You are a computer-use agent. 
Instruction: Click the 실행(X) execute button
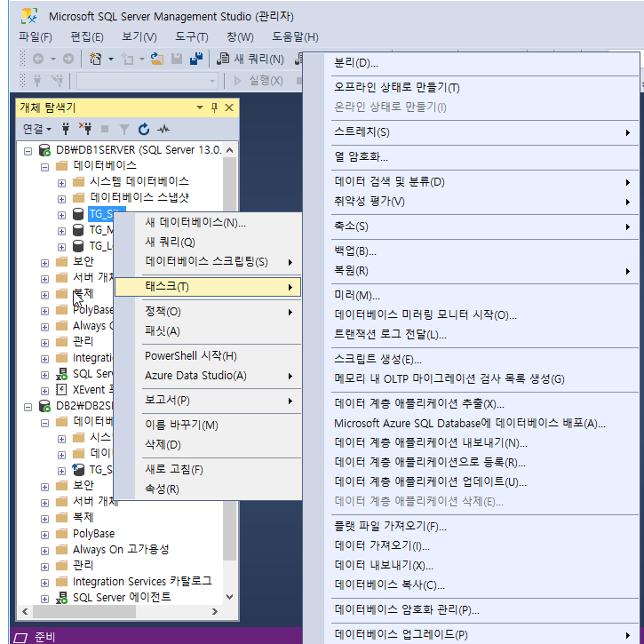click(x=258, y=81)
